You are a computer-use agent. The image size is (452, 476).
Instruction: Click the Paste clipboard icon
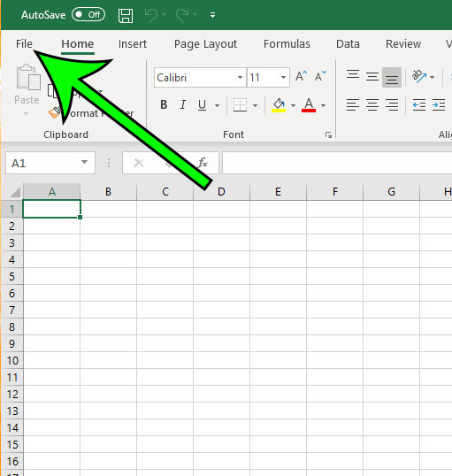tap(28, 77)
